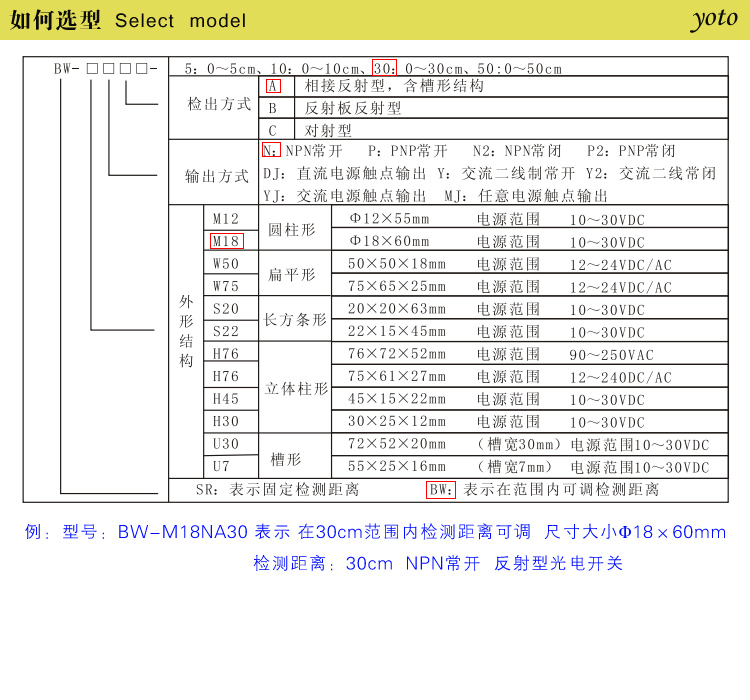This screenshot has width=750, height=700.
Task: Click the B reflector type code
Action: [272, 108]
